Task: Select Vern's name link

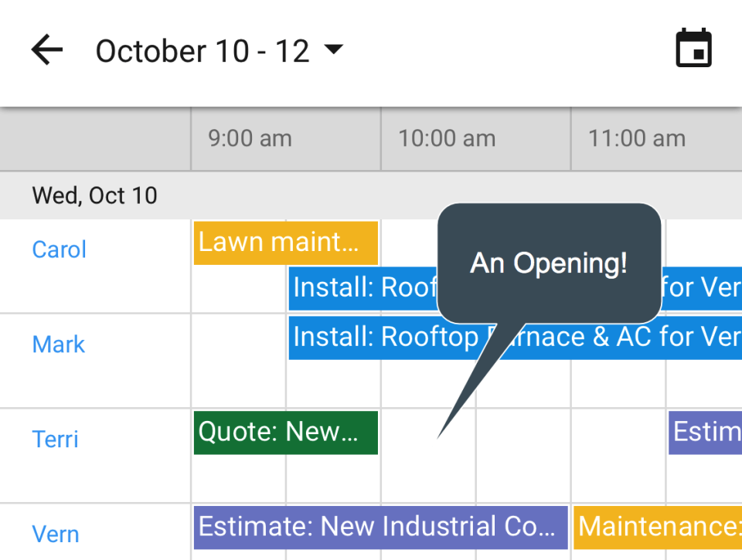Action: [x=54, y=534]
